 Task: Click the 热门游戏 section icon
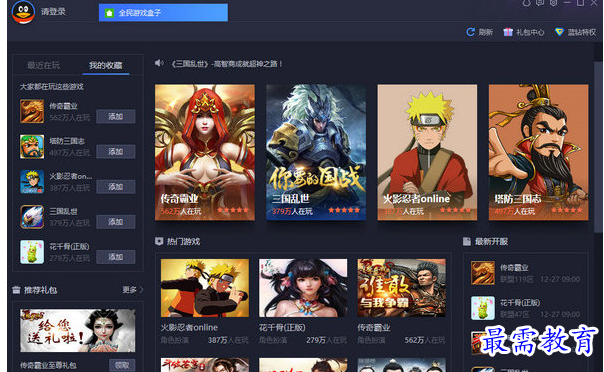click(x=159, y=241)
